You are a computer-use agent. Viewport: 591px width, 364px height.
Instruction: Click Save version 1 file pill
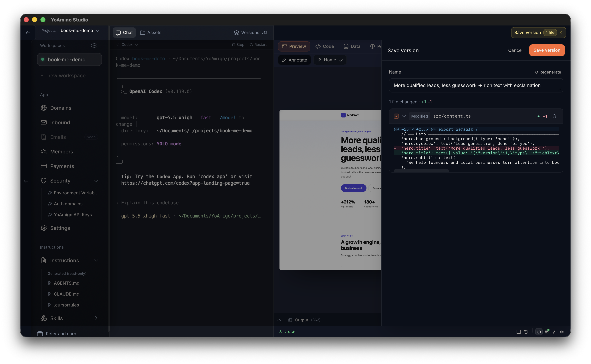[x=538, y=33]
